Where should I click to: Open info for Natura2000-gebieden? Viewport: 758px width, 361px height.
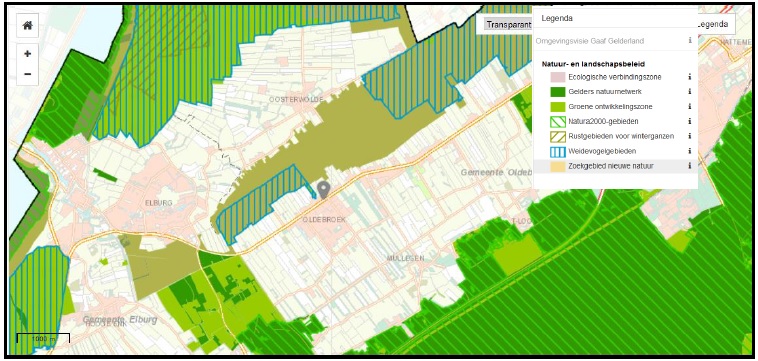click(x=690, y=121)
